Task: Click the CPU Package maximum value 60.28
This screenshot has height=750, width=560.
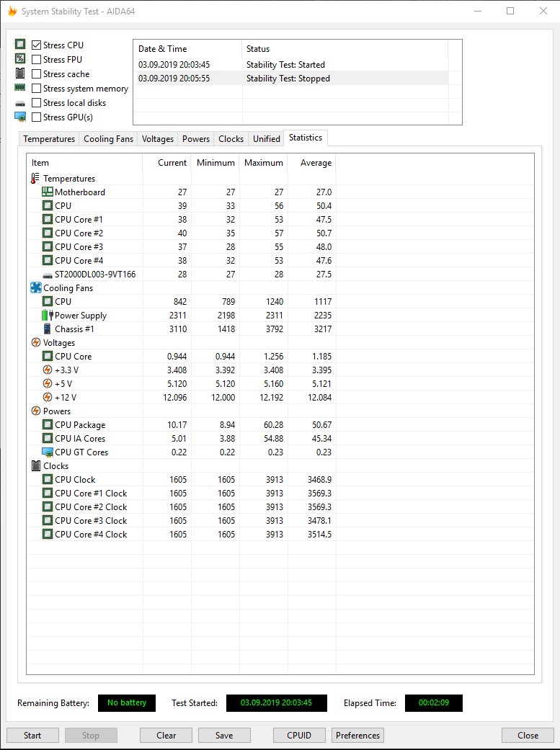Action: point(273,425)
